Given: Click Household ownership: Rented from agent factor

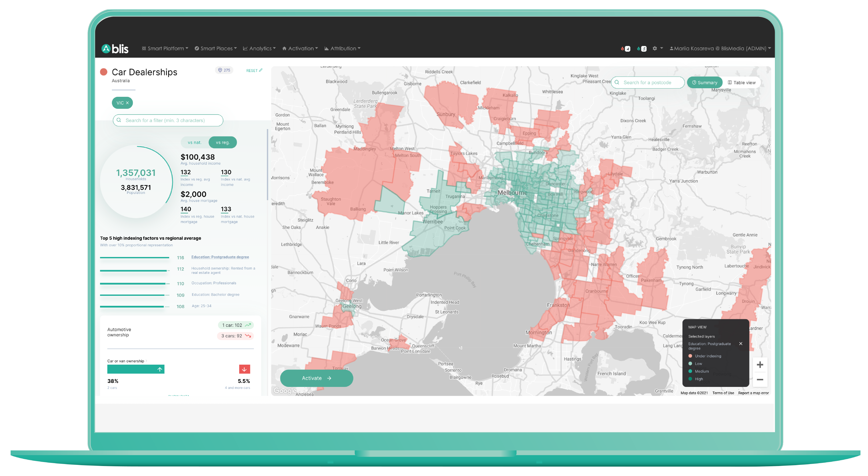Looking at the screenshot, I should click(223, 270).
